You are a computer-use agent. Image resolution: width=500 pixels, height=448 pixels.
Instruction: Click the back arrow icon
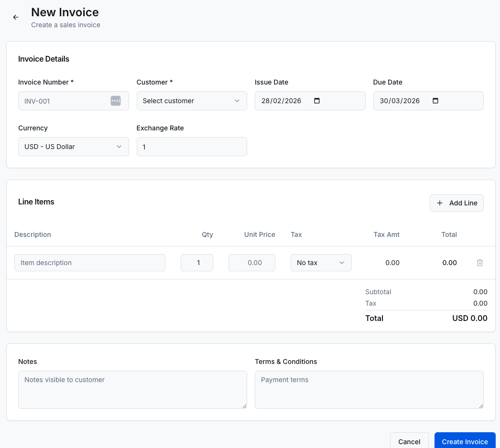[16, 17]
